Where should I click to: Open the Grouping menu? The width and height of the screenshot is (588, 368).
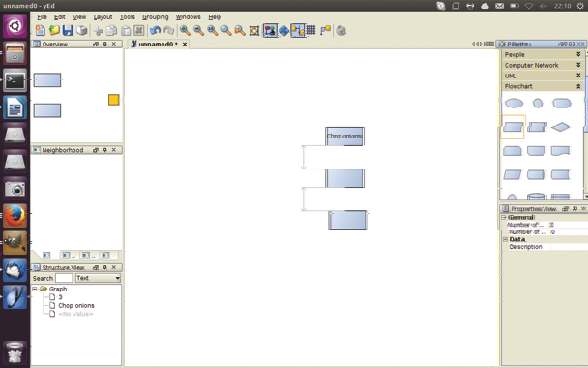point(156,16)
